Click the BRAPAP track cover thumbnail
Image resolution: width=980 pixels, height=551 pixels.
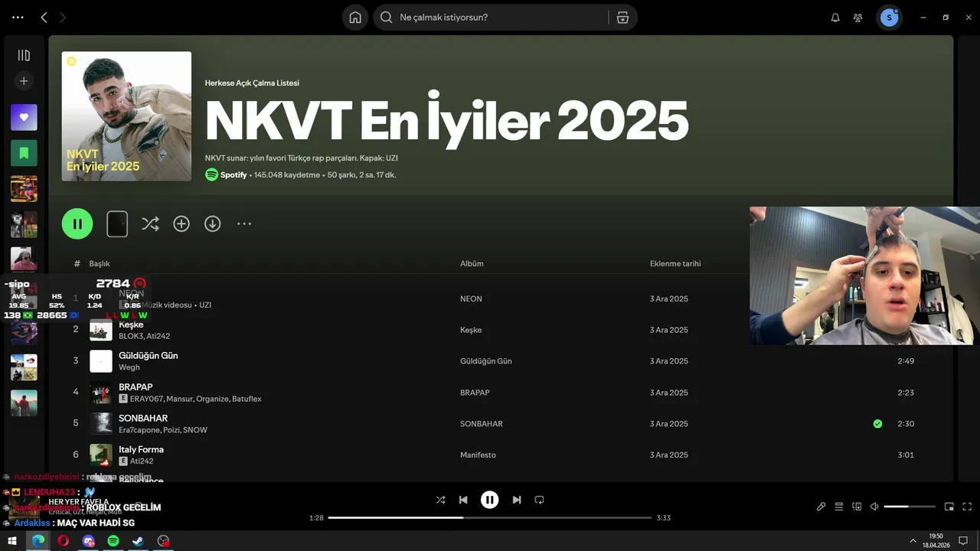click(x=101, y=393)
